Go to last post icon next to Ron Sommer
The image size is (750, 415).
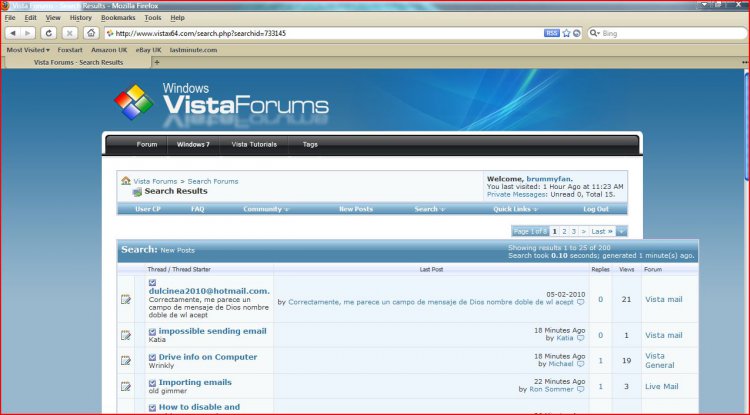581,389
